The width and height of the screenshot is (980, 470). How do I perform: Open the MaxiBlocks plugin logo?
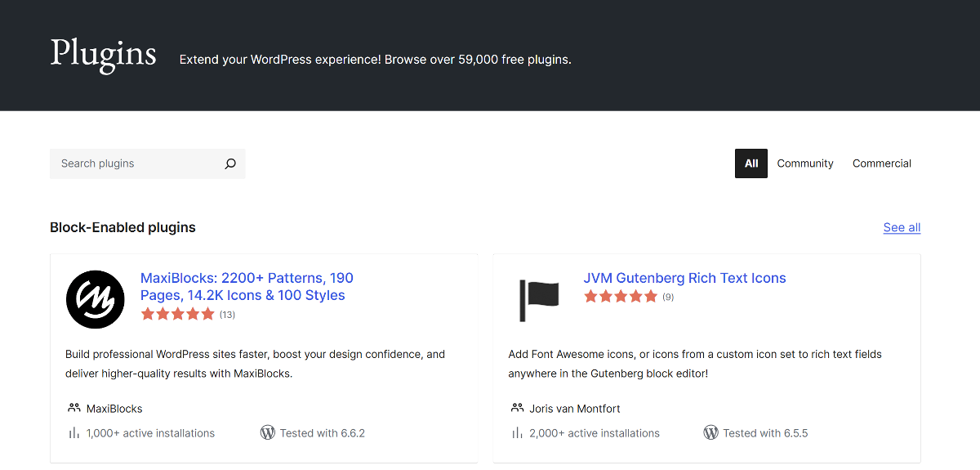pos(96,300)
